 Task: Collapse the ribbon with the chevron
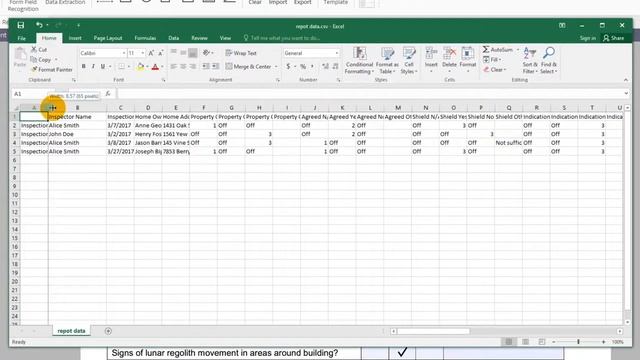click(x=626, y=80)
